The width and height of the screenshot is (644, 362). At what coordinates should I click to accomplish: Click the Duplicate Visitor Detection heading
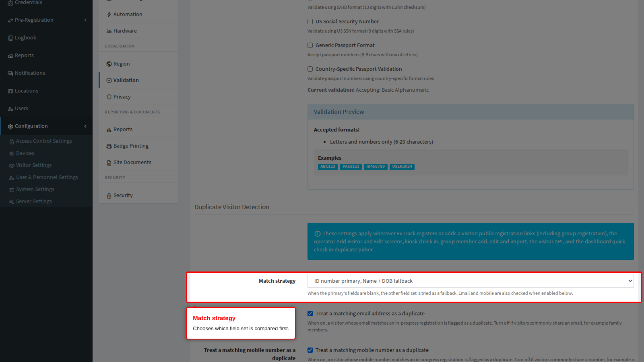click(x=232, y=207)
